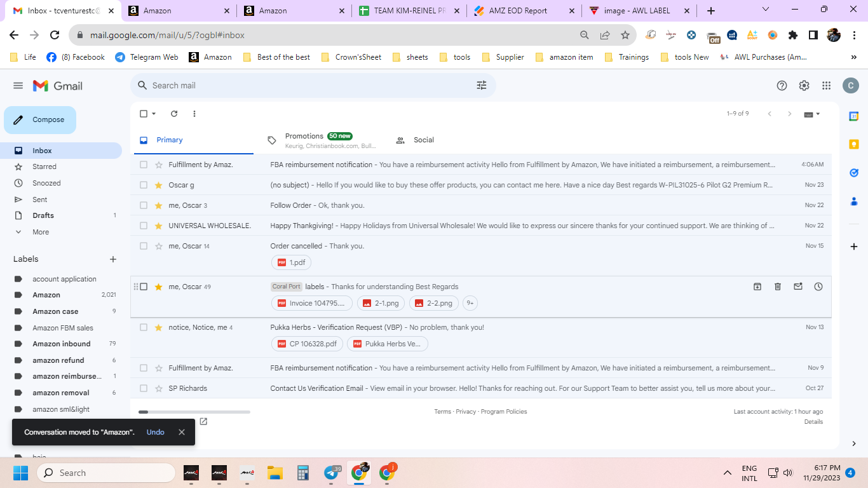Unstar the Oscar g email
This screenshot has height=488, width=868.
[159, 185]
